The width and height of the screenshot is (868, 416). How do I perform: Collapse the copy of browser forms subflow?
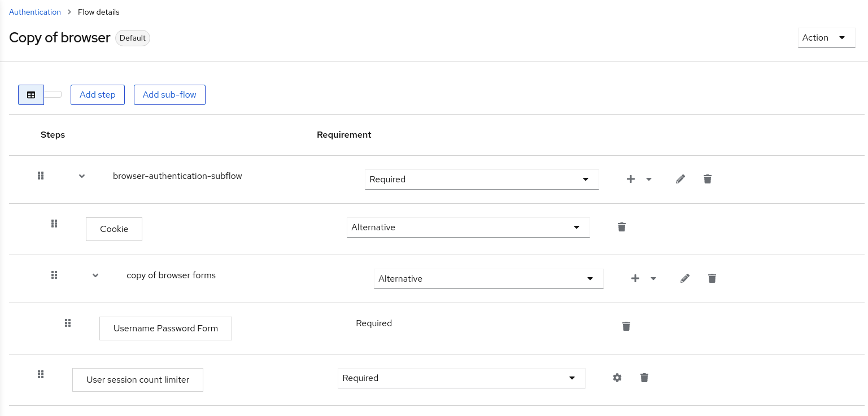[x=95, y=275]
